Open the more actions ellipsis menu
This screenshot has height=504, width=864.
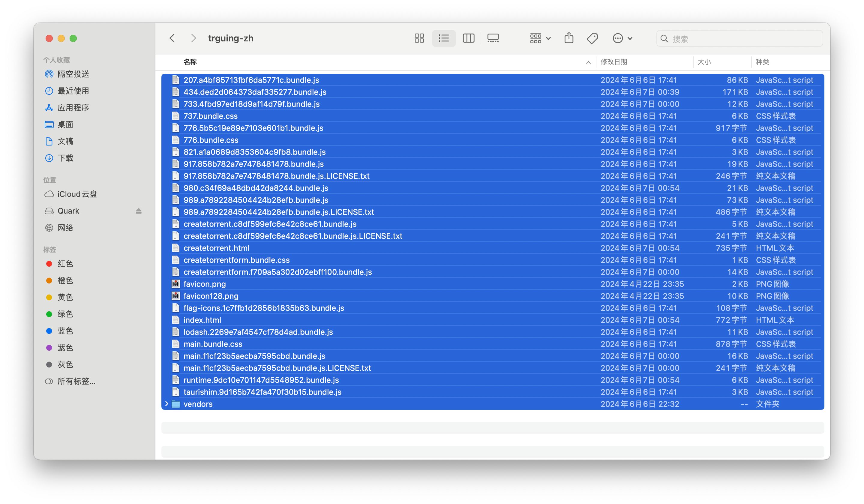tap(622, 38)
